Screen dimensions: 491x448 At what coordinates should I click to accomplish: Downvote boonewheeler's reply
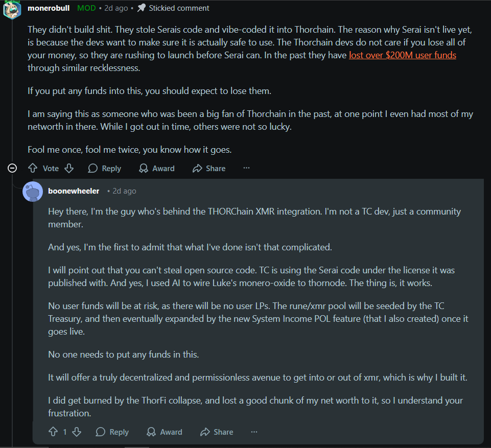[x=77, y=432]
